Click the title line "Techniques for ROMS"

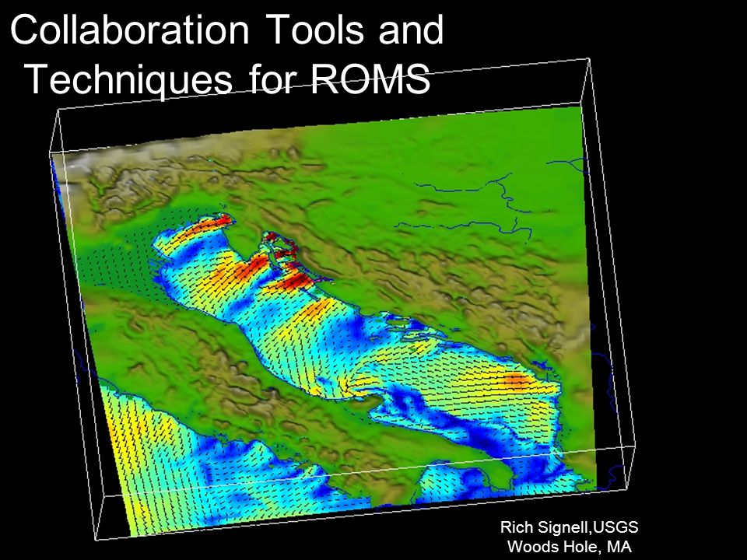tap(228, 79)
